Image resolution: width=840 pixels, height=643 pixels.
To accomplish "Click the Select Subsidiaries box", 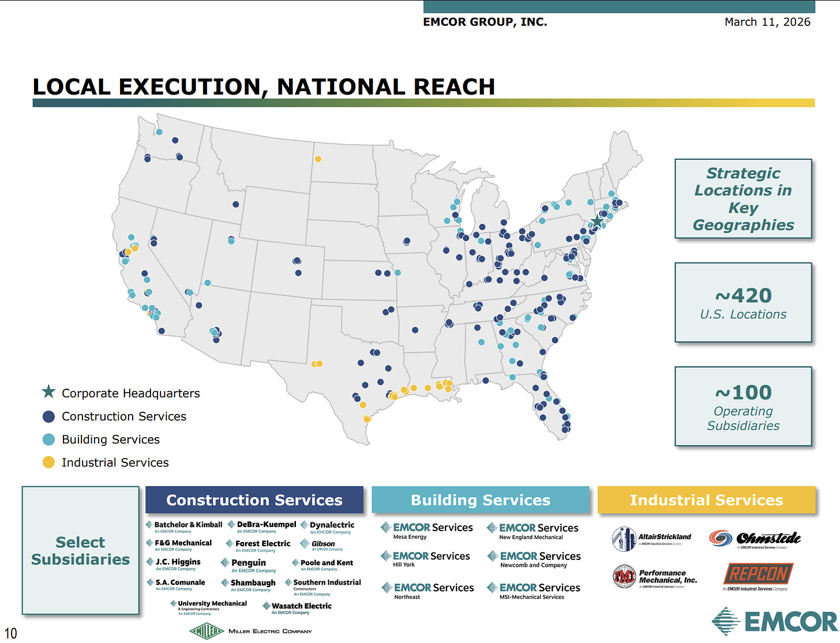I will point(81,551).
